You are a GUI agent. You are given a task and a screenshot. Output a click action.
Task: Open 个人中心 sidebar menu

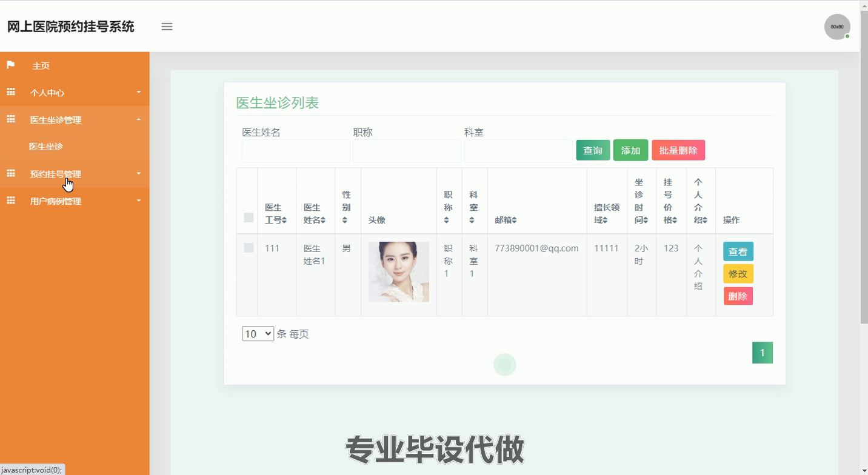pyautogui.click(x=75, y=93)
